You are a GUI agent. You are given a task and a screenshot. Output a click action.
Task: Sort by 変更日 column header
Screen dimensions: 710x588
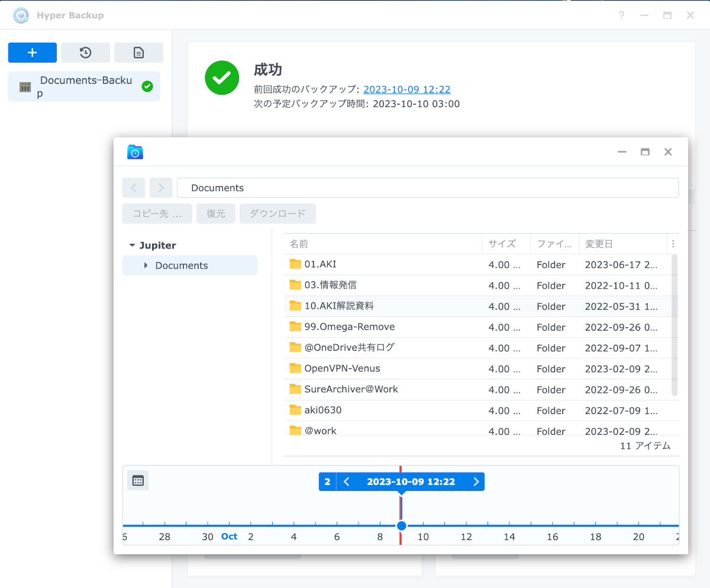[x=622, y=244]
